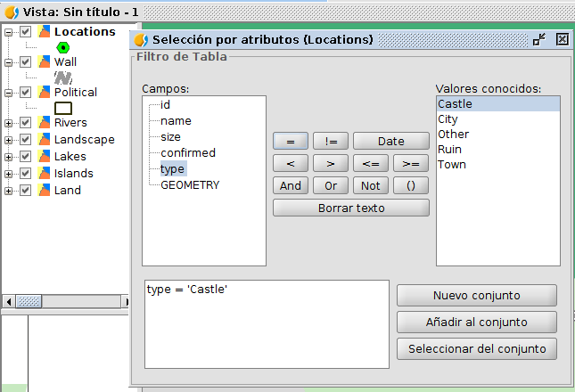Click the Political layer rectangle symbol
This screenshot has height=392, width=575.
[63, 108]
